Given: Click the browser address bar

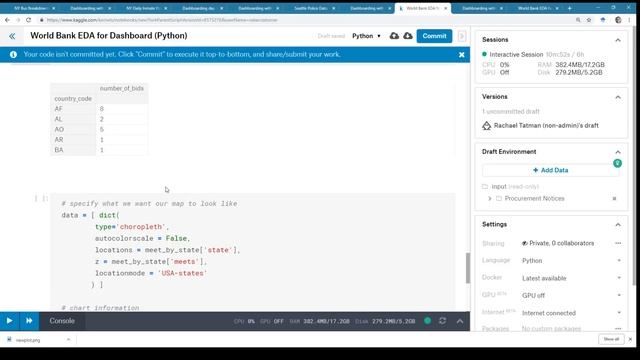Looking at the screenshot, I should pyautogui.click(x=306, y=20).
